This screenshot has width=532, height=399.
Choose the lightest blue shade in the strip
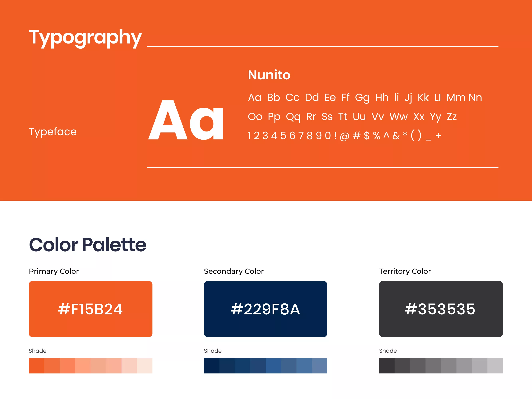point(319,365)
